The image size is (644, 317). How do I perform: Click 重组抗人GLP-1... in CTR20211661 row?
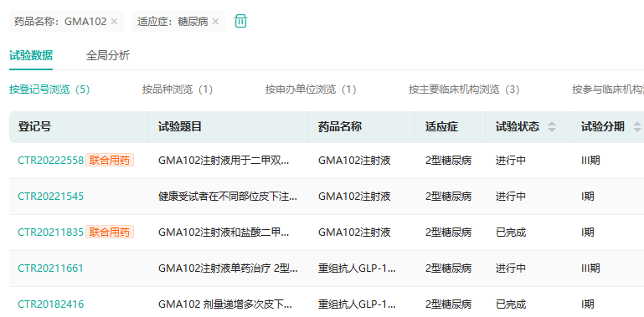point(357,268)
